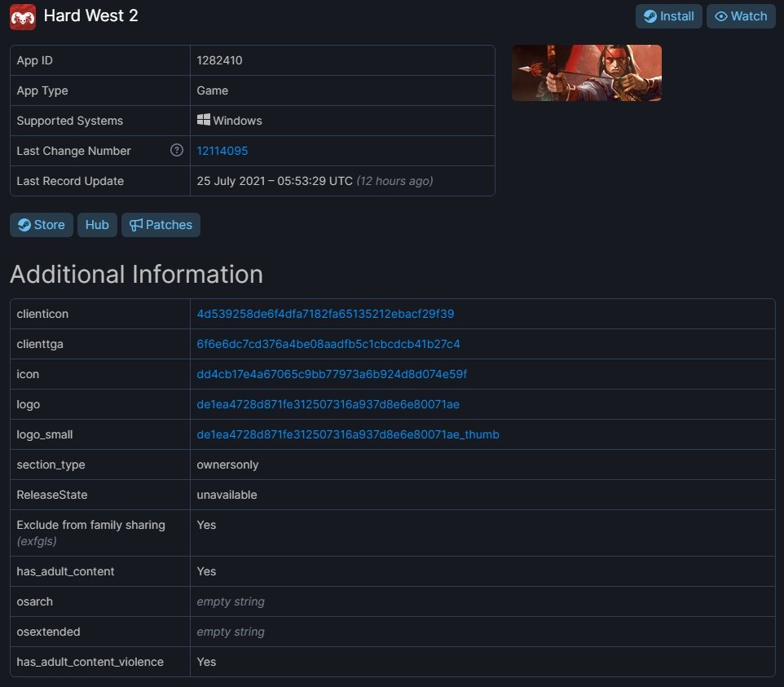This screenshot has height=687, width=784.
Task: Click the section_type label
Action: tap(51, 465)
